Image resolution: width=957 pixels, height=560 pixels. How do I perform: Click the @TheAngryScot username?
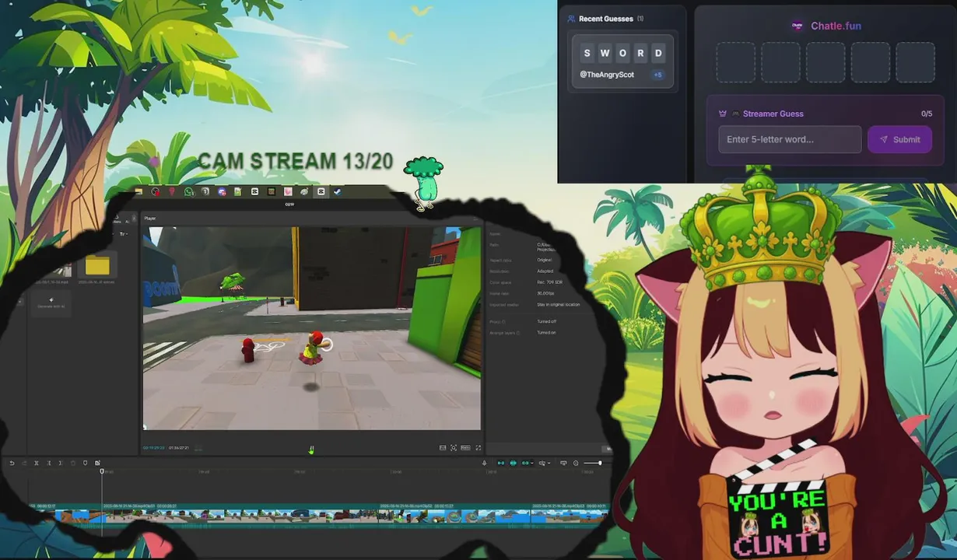(607, 75)
